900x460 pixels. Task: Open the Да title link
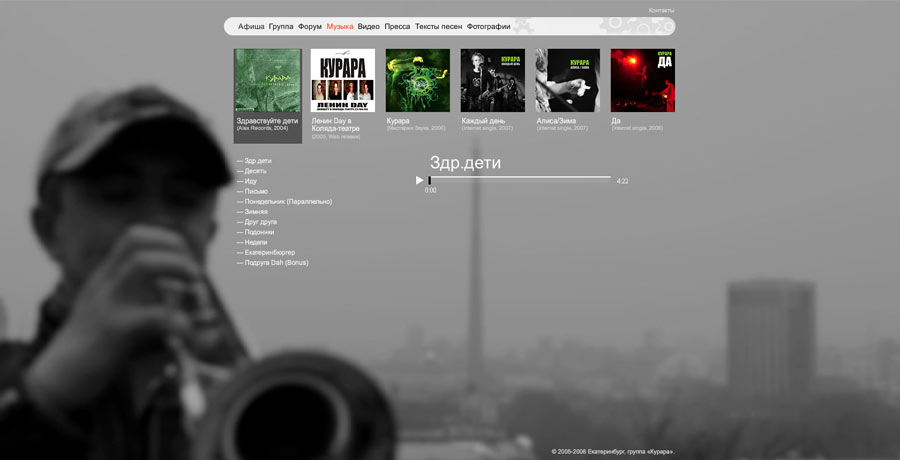tap(616, 121)
